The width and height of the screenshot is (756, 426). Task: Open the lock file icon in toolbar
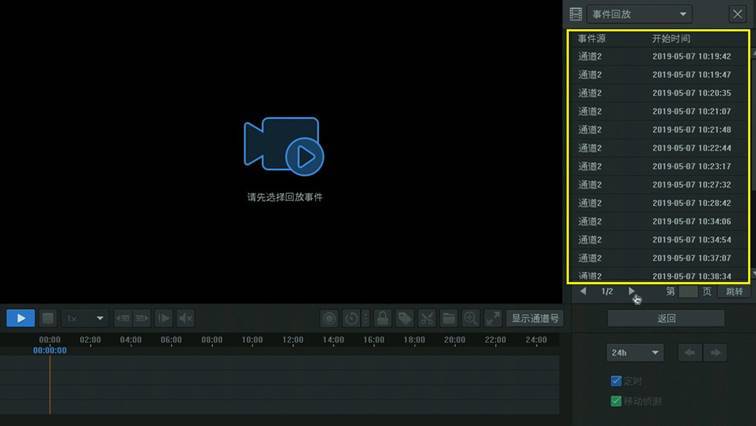pos(383,319)
